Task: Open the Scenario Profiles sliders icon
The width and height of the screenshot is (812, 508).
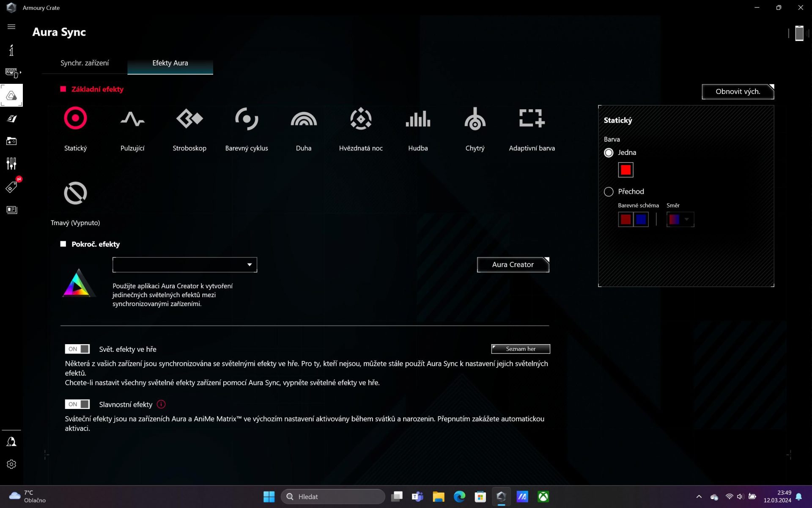Action: coord(11,163)
